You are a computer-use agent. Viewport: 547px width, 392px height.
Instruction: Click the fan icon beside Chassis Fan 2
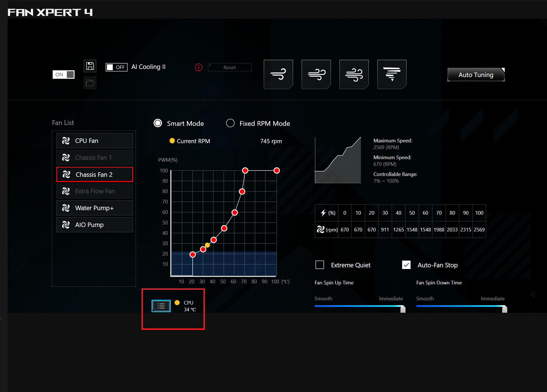(66, 174)
